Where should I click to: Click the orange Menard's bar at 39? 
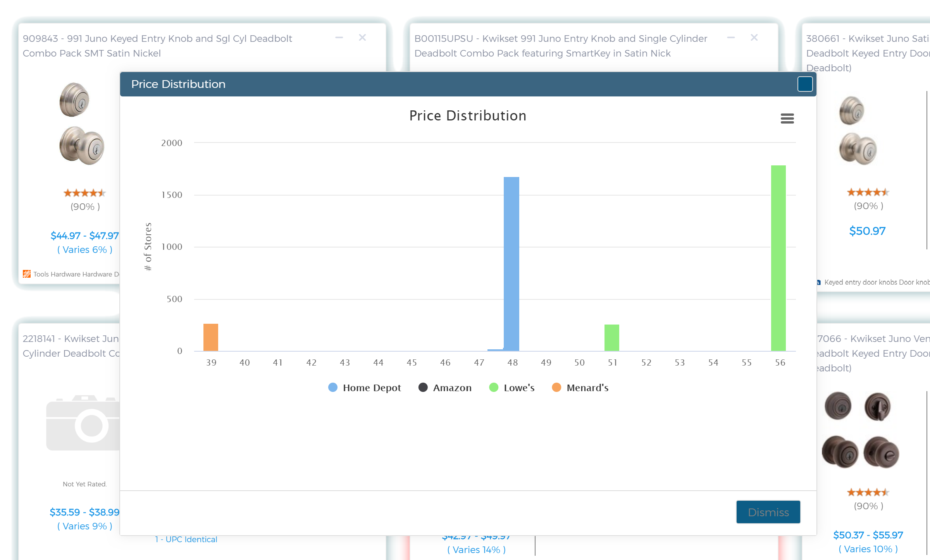click(x=211, y=337)
